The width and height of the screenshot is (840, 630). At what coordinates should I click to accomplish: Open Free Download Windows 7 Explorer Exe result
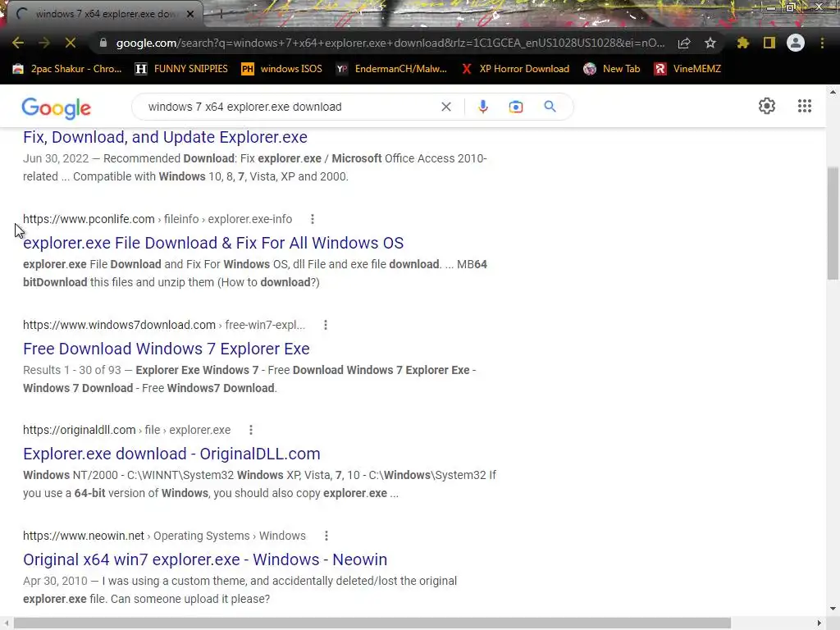(x=166, y=349)
